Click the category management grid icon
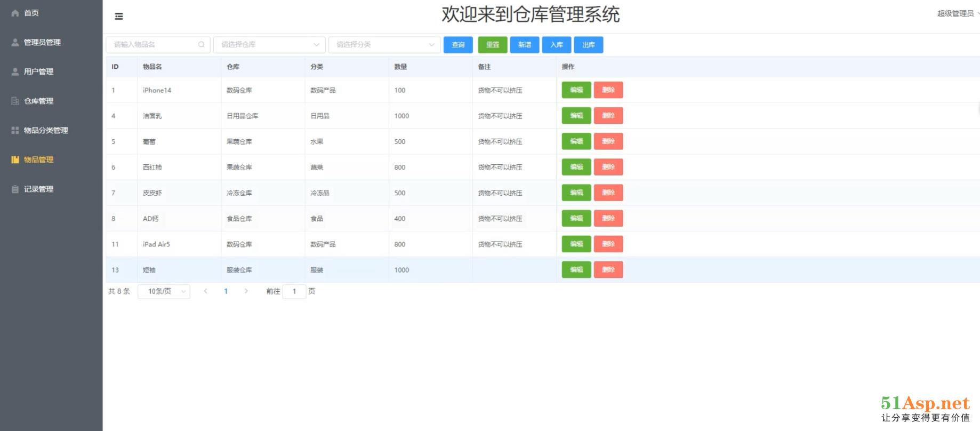The height and width of the screenshot is (431, 980). click(x=15, y=130)
